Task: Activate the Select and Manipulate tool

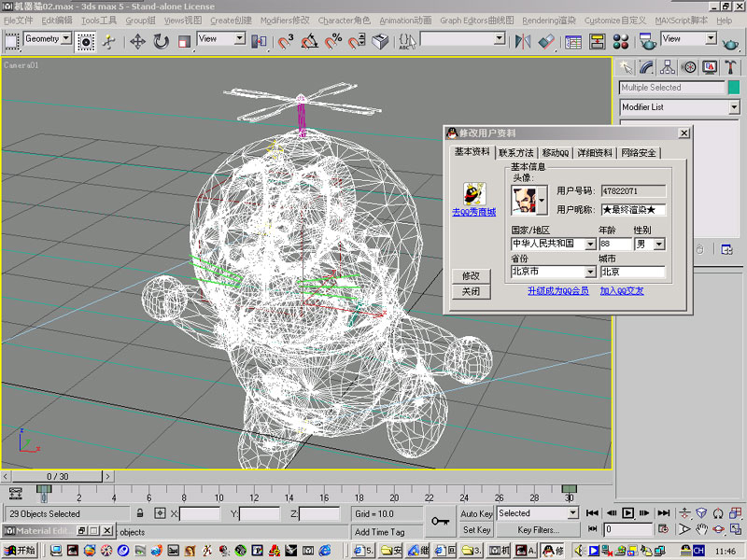Action: [x=109, y=42]
